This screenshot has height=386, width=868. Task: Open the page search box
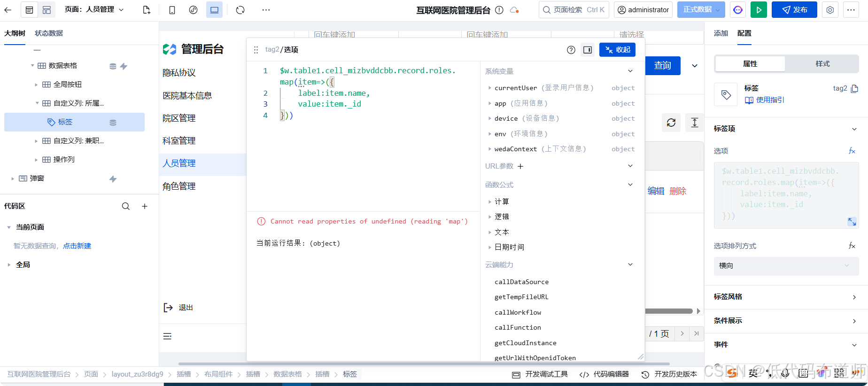point(574,10)
